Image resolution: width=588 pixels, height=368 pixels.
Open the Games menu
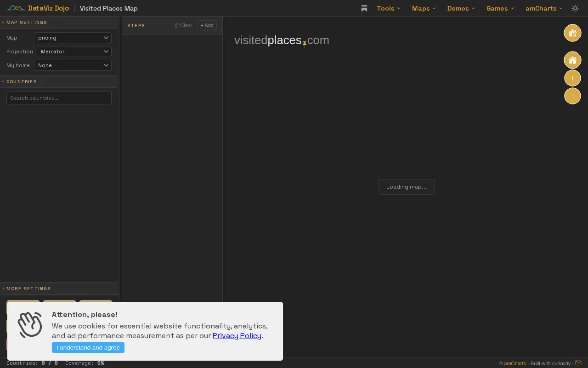(500, 8)
